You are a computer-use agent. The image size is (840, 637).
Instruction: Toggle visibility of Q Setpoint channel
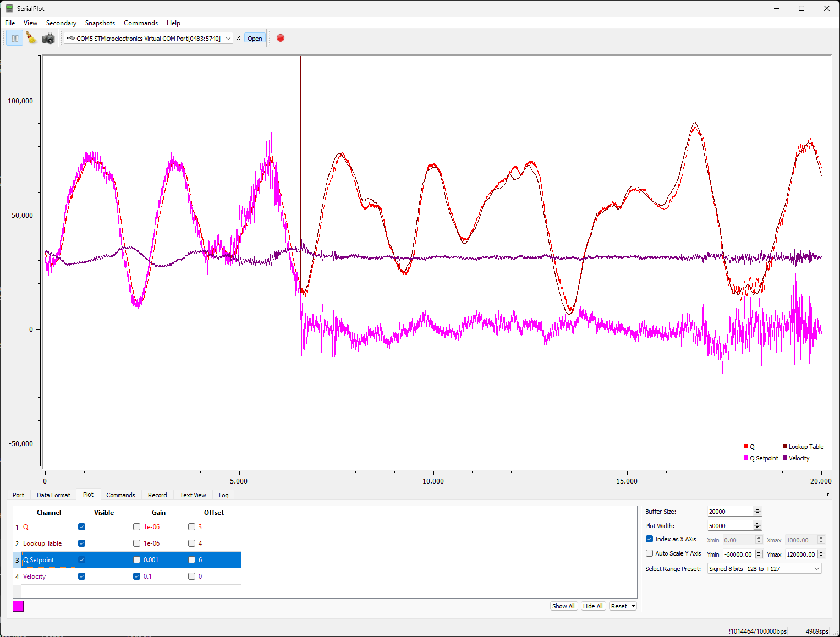[x=82, y=559]
